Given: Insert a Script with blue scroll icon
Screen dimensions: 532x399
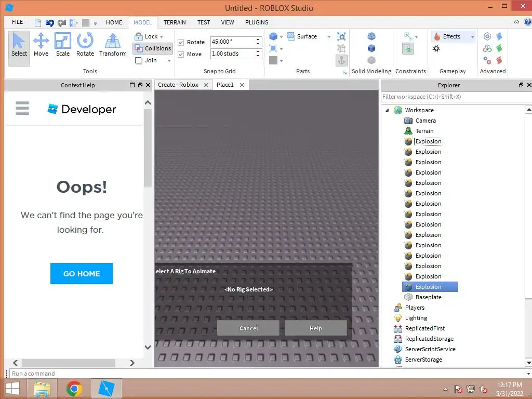Looking at the screenshot, I should 499,36.
